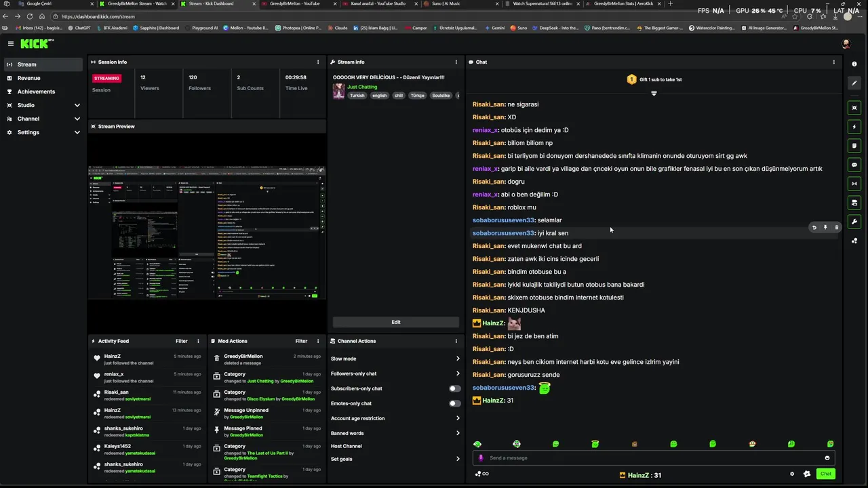Open ChatGPT bookmark in bookmarks bar

click(x=79, y=28)
